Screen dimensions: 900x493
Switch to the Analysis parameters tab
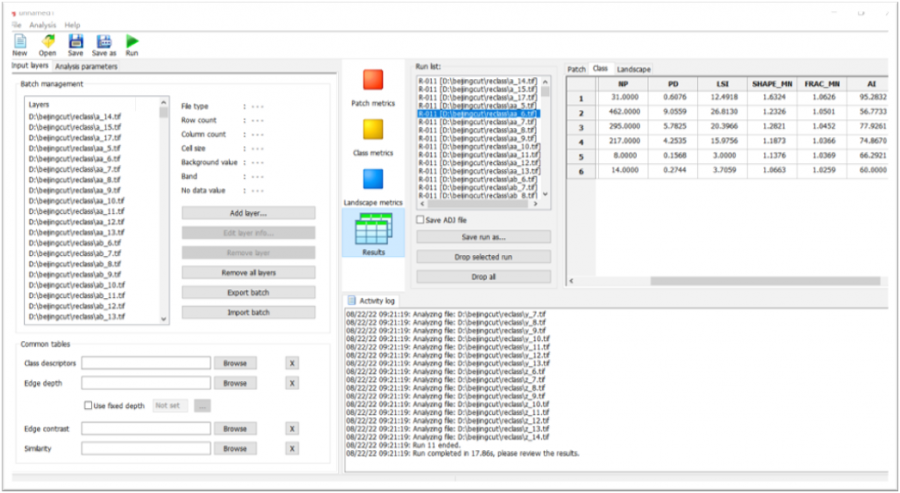pos(85,67)
